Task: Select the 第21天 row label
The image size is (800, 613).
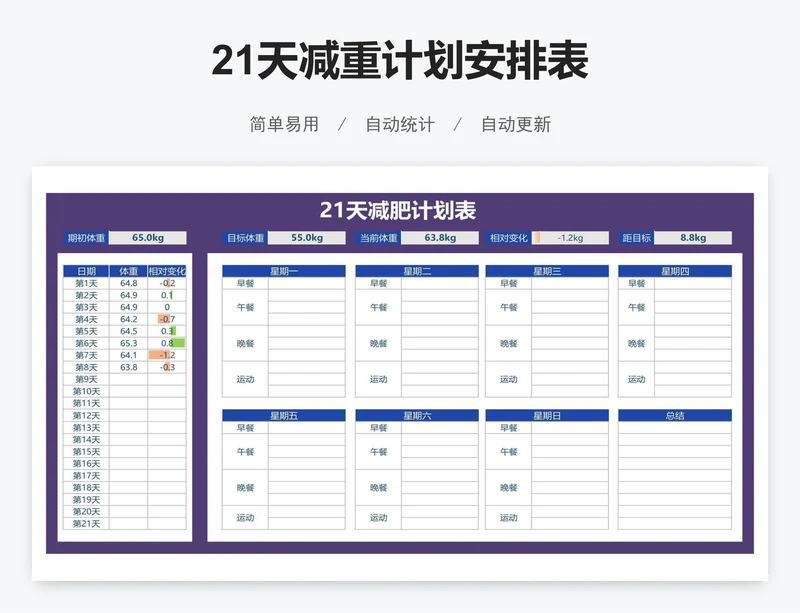Action: 86,524
